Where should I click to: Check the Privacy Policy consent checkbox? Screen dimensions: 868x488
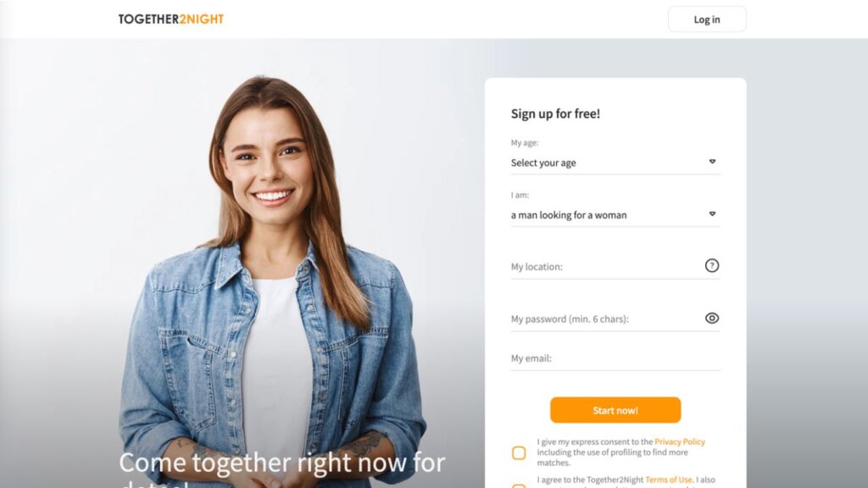[519, 452]
